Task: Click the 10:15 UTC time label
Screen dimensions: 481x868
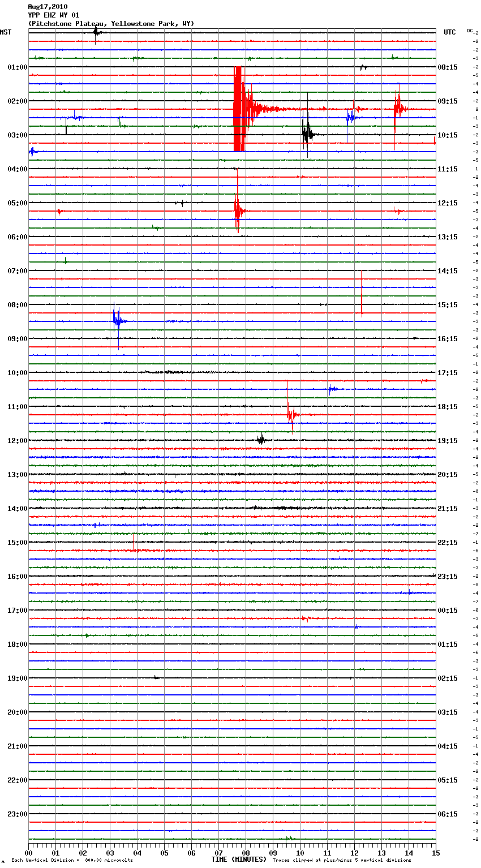Action: [x=448, y=135]
